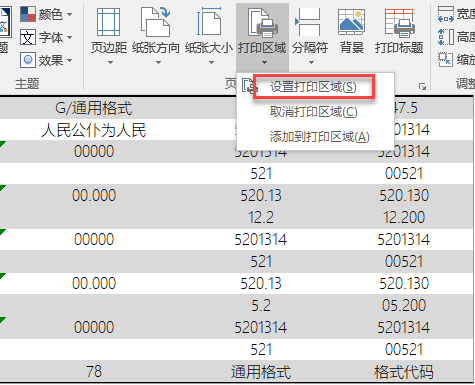Select 设置打印区域(S) from the menu
Viewport: 475px width, 385px height.
(313, 87)
